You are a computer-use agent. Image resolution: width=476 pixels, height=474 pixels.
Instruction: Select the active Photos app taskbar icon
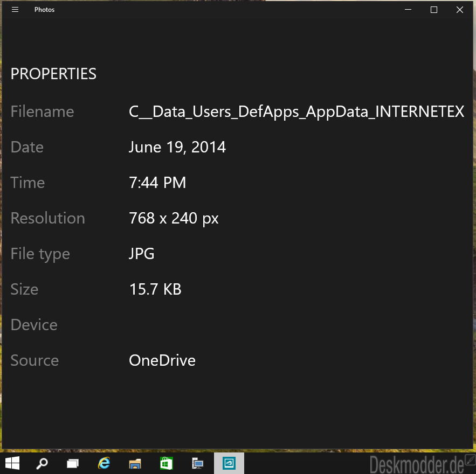[229, 463]
